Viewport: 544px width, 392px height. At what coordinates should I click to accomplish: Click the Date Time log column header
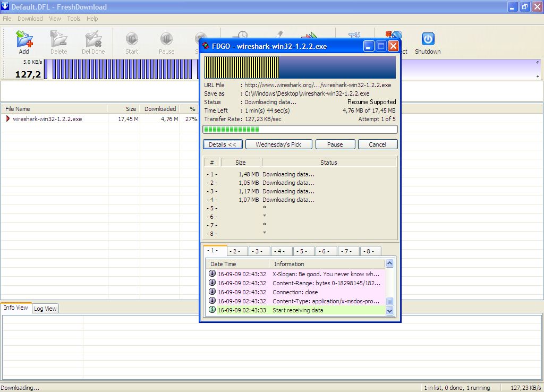click(237, 264)
